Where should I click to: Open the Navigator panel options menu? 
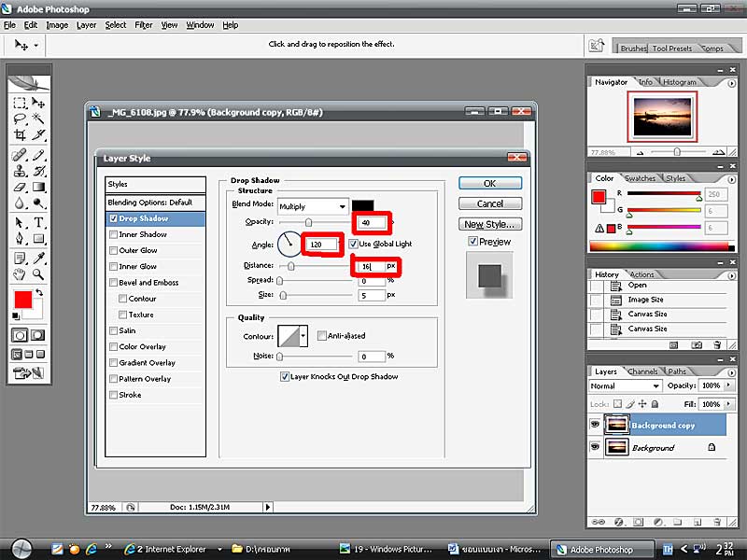pyautogui.click(x=732, y=83)
